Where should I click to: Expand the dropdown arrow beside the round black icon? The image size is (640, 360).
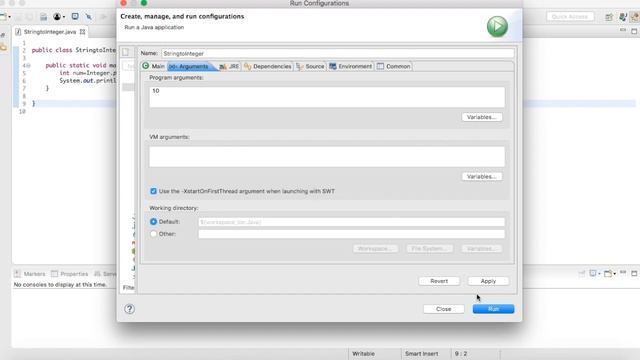pyautogui.click(x=64, y=17)
